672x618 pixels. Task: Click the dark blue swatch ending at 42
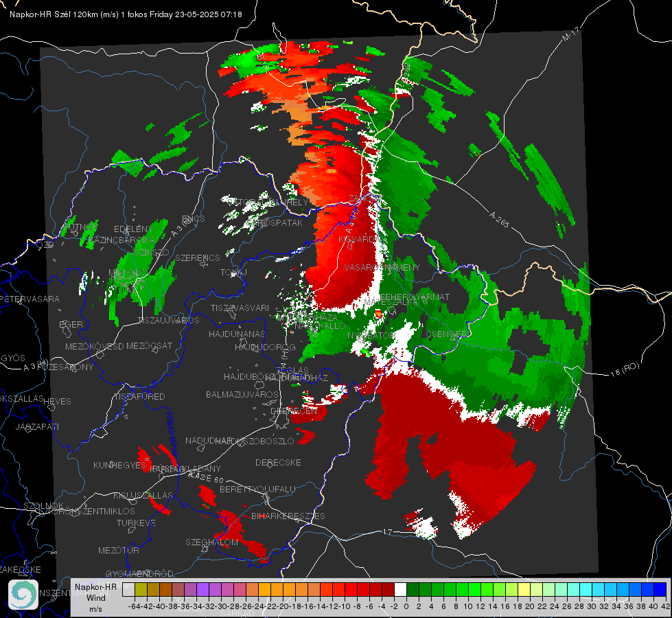pos(660,589)
